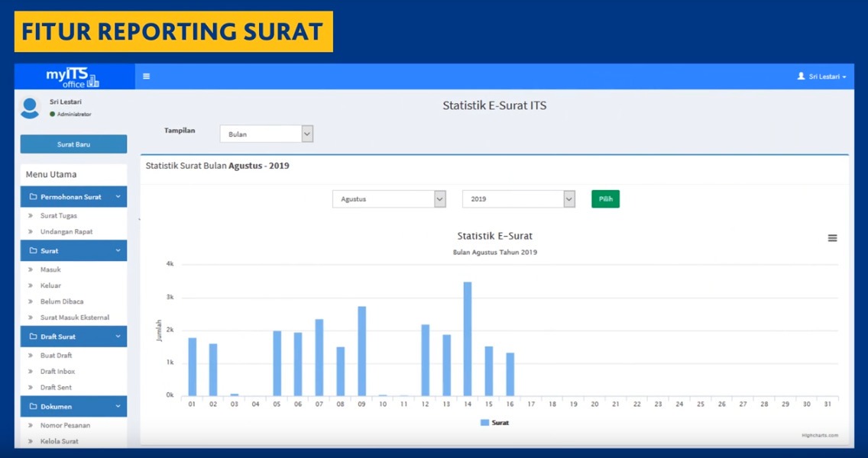Click the folder icon beside Surat section
This screenshot has height=458, width=868.
33,250
